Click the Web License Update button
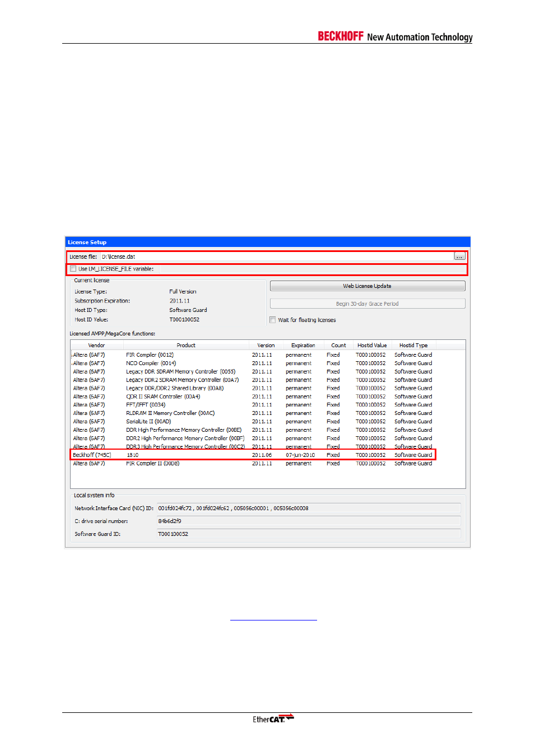This screenshot has width=535, height=756. 367,286
